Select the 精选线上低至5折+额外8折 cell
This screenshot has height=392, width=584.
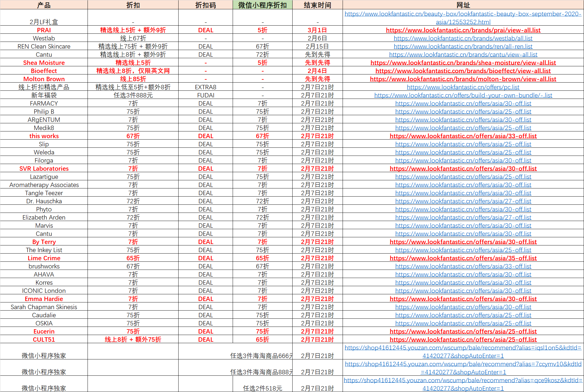pyautogui.click(x=133, y=87)
